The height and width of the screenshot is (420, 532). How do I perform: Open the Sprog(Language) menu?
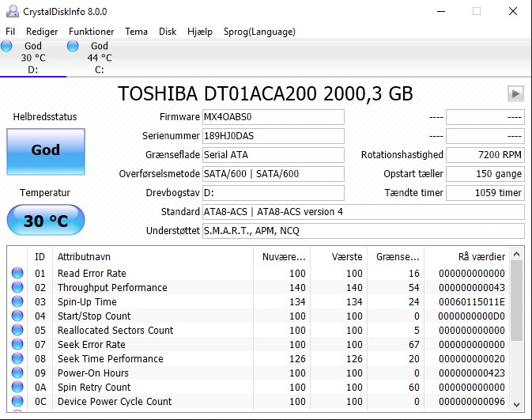click(x=259, y=32)
